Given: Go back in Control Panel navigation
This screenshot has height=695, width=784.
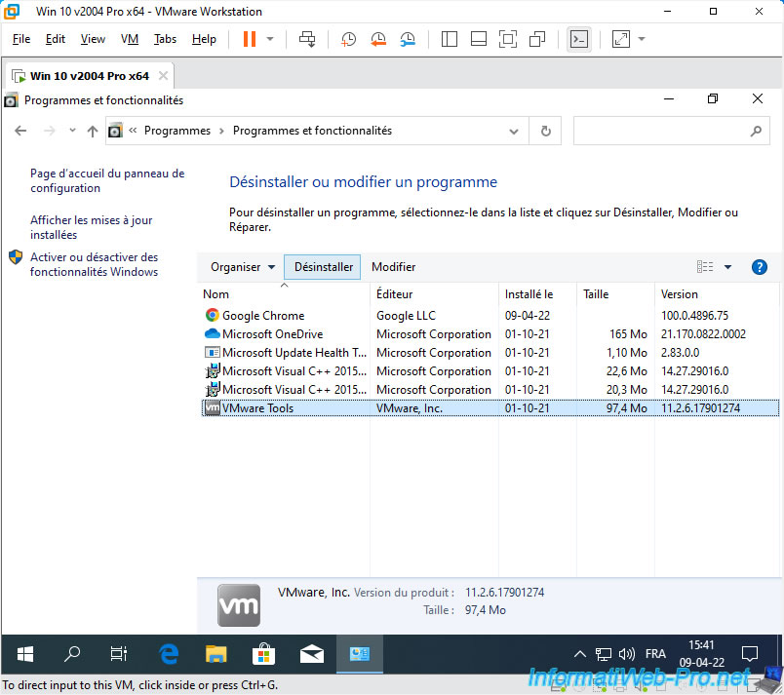Looking at the screenshot, I should (x=20, y=131).
